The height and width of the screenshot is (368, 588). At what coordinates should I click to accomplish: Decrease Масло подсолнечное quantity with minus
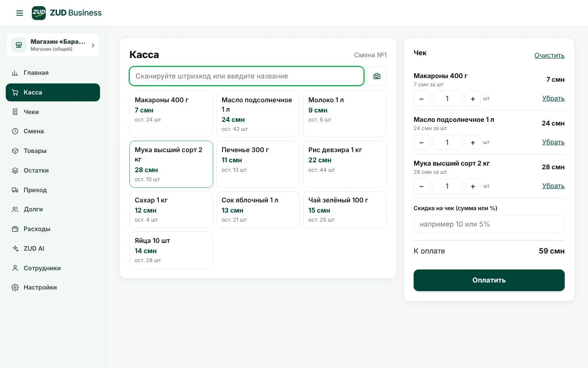pos(421,142)
